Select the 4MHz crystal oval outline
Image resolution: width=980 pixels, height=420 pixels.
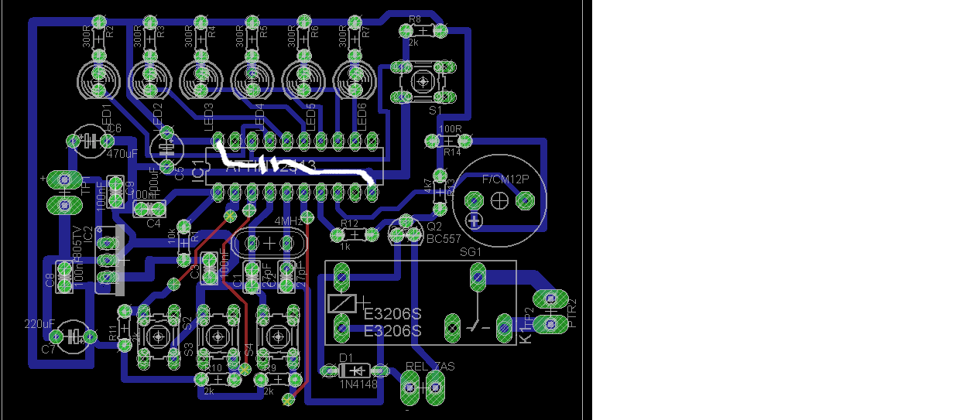click(x=269, y=243)
